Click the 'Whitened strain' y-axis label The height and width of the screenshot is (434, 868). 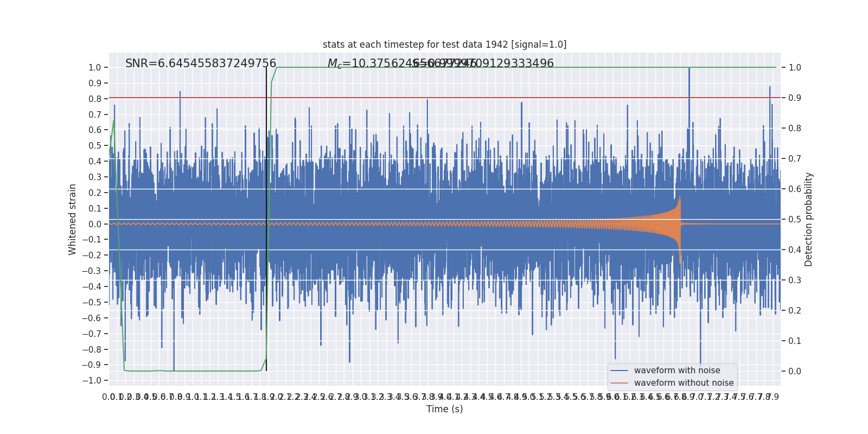[x=73, y=219]
